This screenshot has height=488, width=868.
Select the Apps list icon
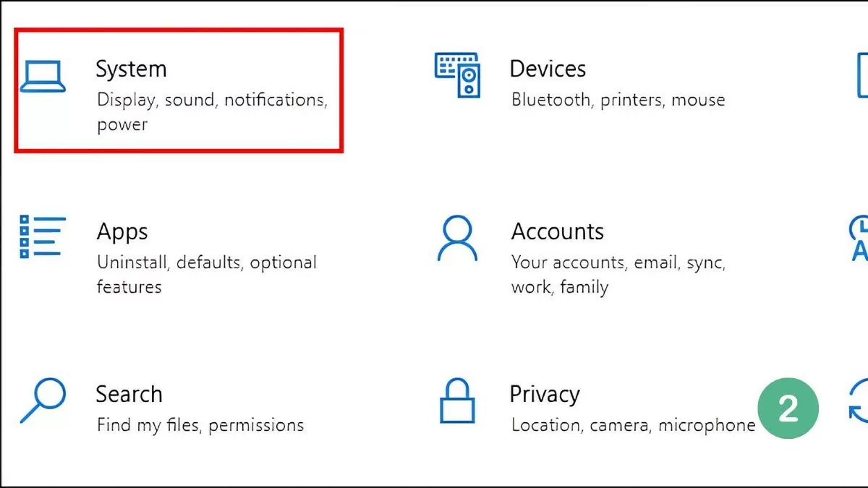(43, 237)
